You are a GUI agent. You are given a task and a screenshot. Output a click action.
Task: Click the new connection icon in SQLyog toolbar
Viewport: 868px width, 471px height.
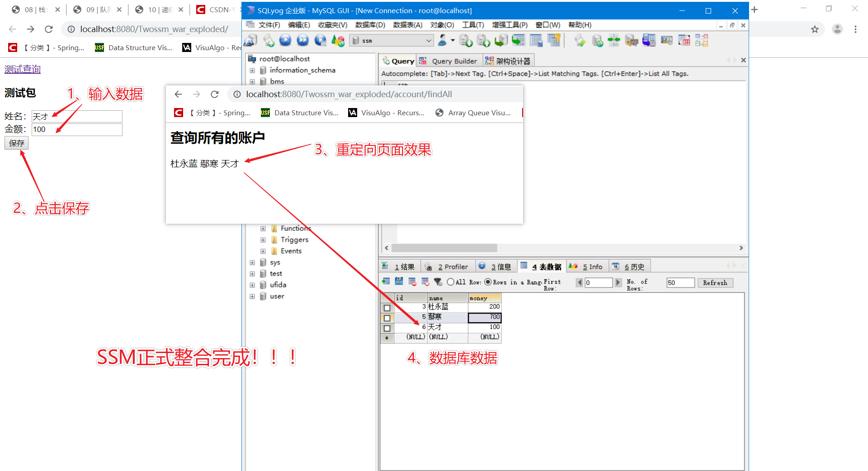(250, 41)
